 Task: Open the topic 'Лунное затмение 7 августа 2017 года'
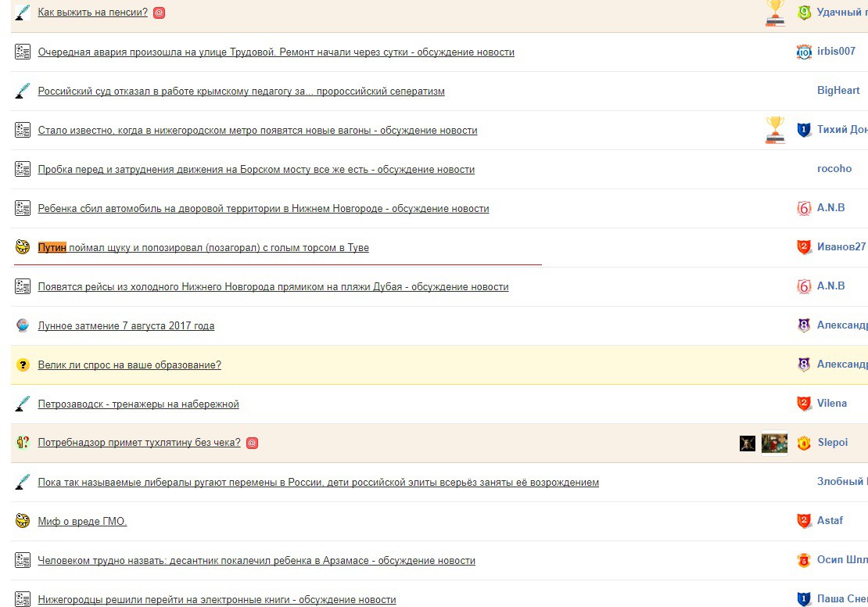(126, 325)
